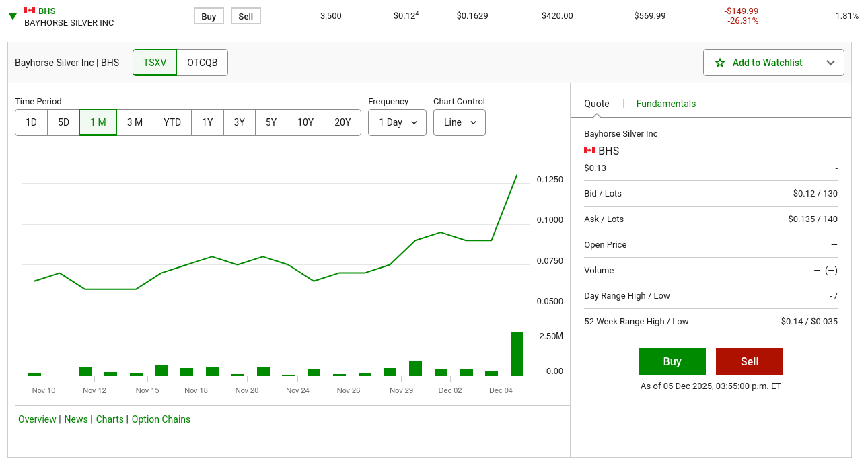Open the Frequency 1 Day dropdown
Image resolution: width=868 pixels, height=463 pixels.
click(x=397, y=122)
